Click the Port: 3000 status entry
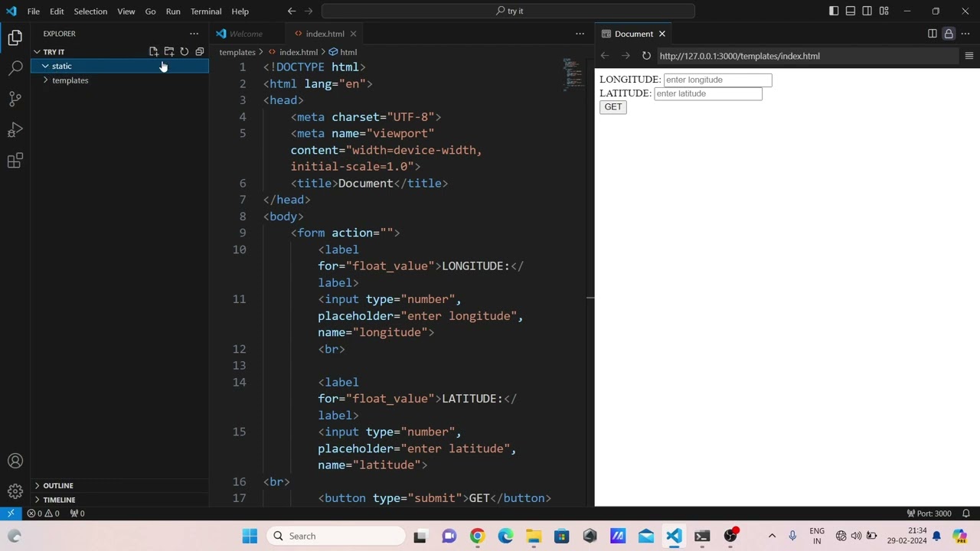Viewport: 980px width, 551px height. pos(929,514)
